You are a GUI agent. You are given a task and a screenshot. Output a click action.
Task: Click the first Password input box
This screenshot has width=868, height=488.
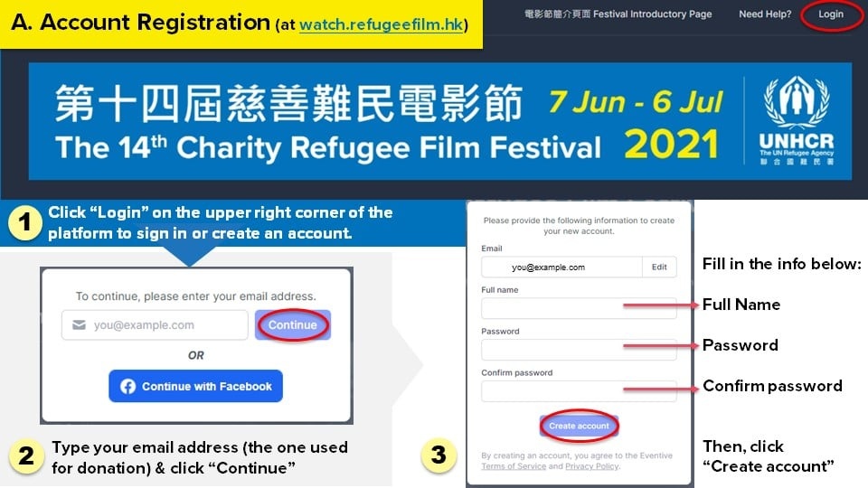pyautogui.click(x=579, y=350)
